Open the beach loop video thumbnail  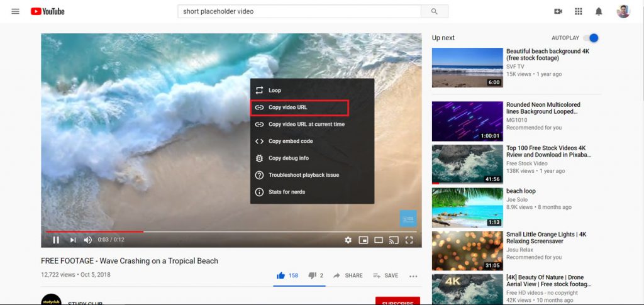point(467,207)
